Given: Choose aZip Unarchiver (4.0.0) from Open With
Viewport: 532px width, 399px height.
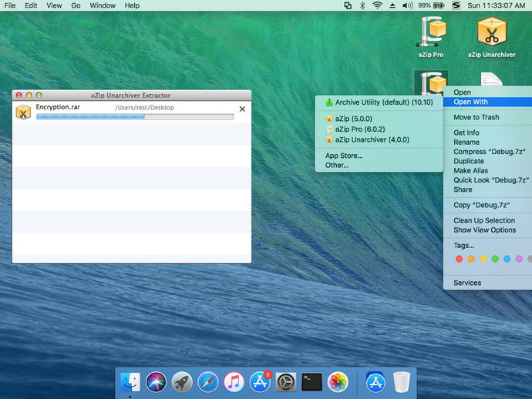Looking at the screenshot, I should tap(379, 139).
